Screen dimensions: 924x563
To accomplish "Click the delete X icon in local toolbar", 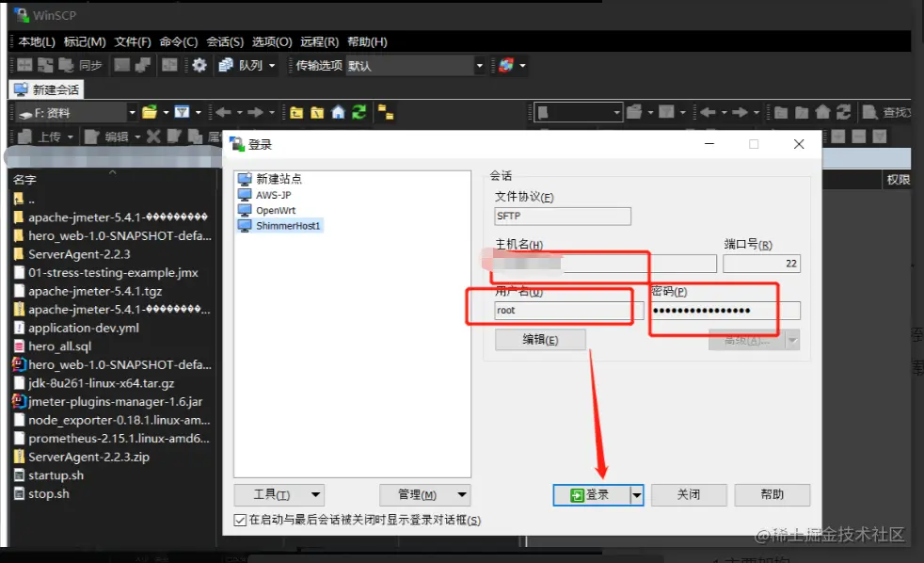I will [153, 137].
